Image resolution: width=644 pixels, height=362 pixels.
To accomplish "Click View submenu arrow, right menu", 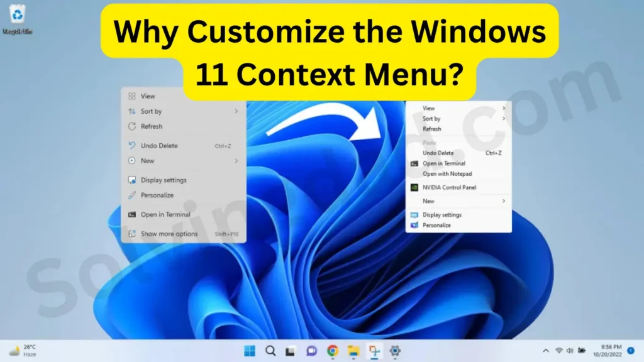I will (x=504, y=108).
